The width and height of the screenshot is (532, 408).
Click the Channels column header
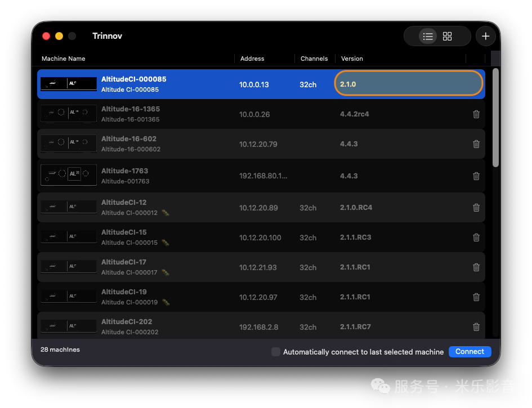[314, 59]
